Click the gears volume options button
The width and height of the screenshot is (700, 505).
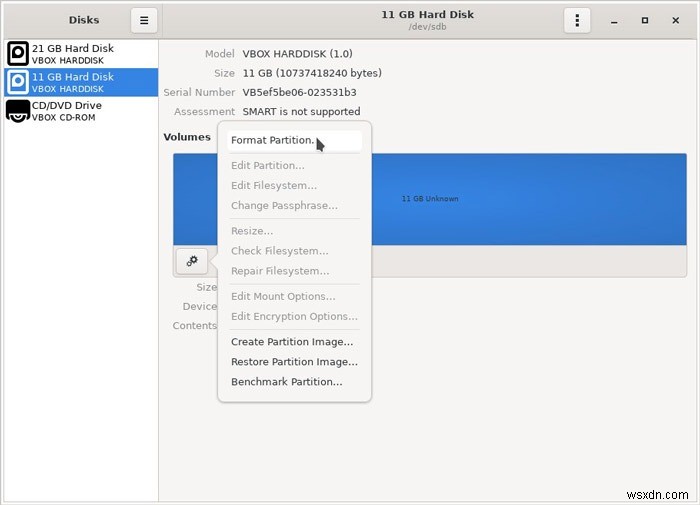tap(192, 261)
